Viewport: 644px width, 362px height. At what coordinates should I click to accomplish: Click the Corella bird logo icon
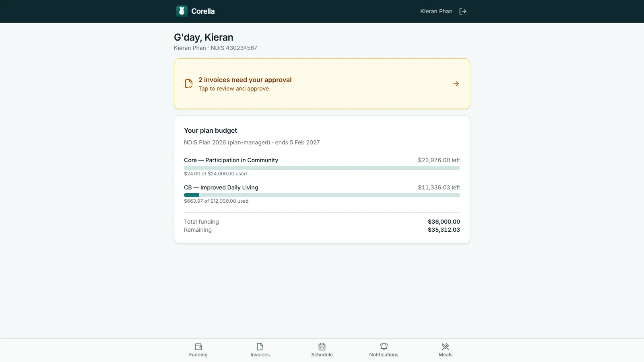(182, 11)
